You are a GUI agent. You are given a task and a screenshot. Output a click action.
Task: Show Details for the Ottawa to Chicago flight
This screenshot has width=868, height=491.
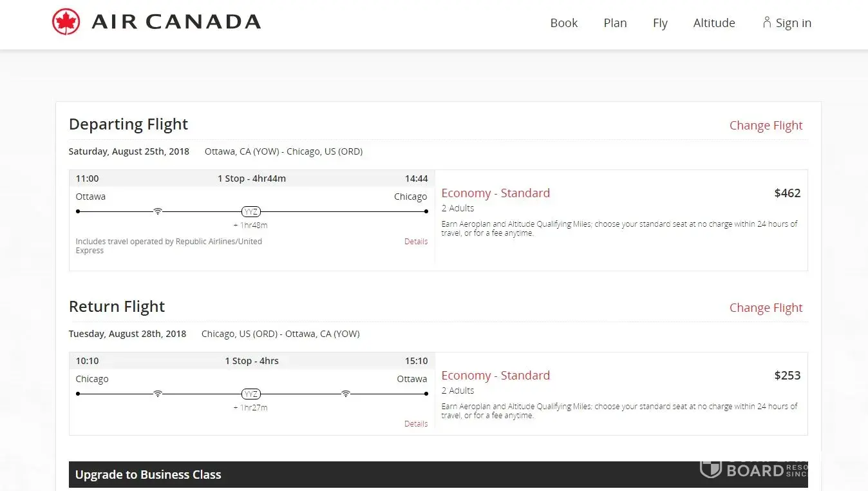[x=416, y=242]
